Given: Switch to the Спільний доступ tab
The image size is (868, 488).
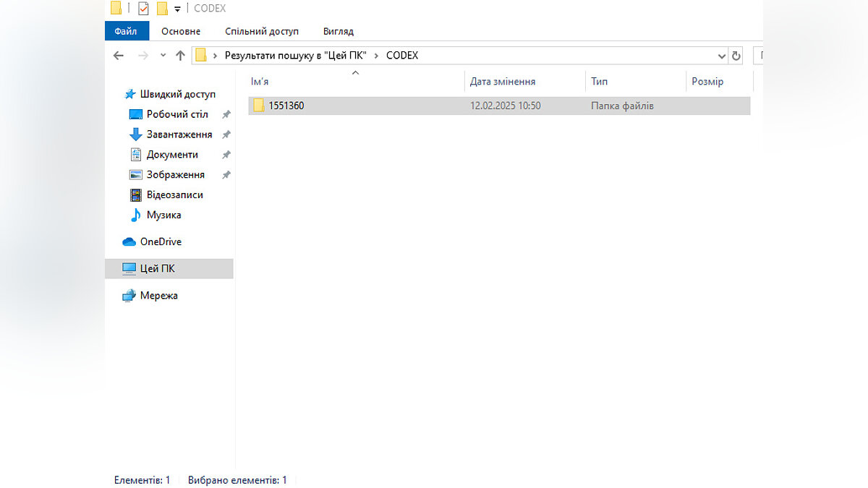Looking at the screenshot, I should click(261, 31).
